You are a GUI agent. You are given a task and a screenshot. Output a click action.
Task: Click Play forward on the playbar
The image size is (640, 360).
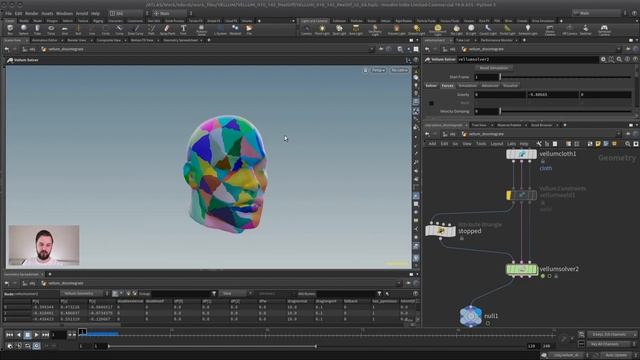(36, 335)
